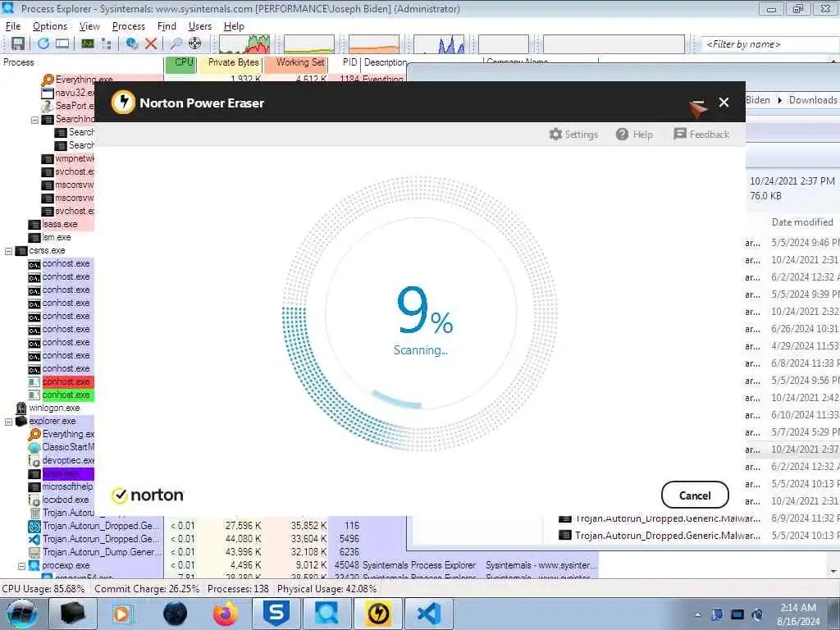Collapse the csrss.exe process tree node

click(x=8, y=251)
